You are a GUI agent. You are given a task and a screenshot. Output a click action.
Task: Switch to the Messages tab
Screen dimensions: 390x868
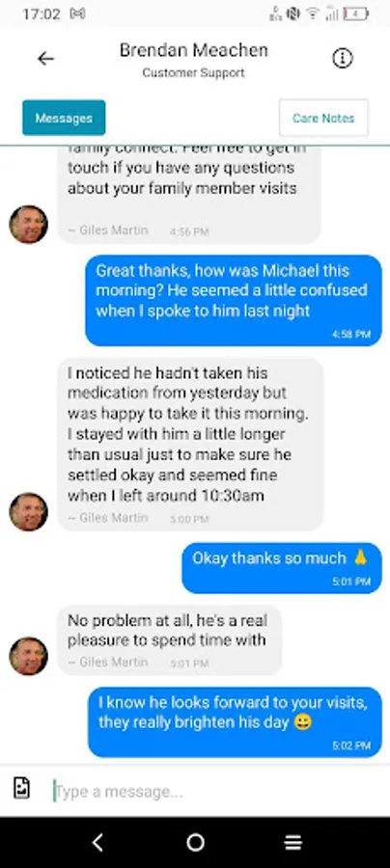point(64,118)
